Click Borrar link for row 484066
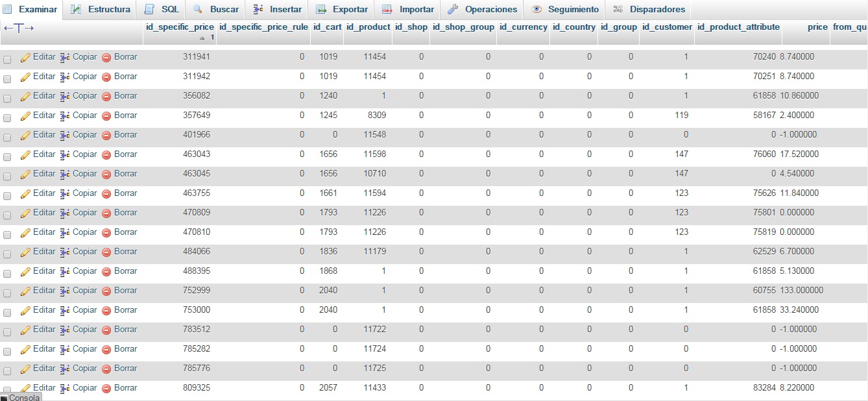Image resolution: width=868 pixels, height=401 pixels. (x=125, y=251)
